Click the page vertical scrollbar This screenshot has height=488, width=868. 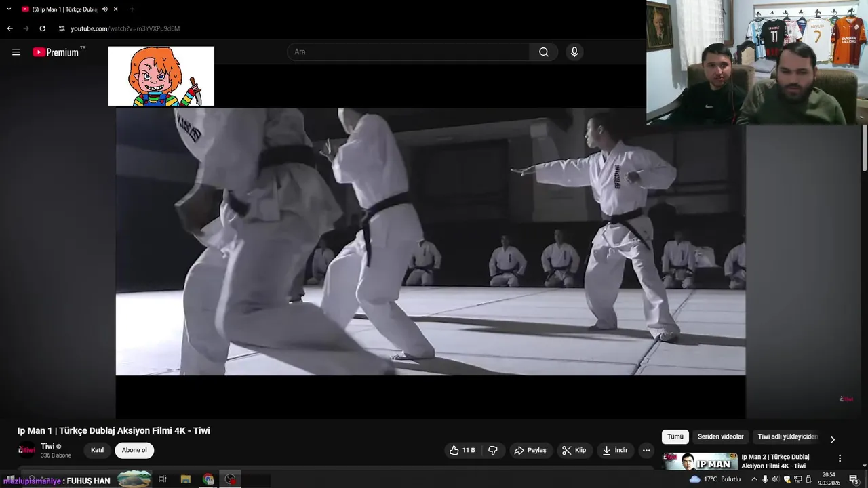pyautogui.click(x=864, y=149)
